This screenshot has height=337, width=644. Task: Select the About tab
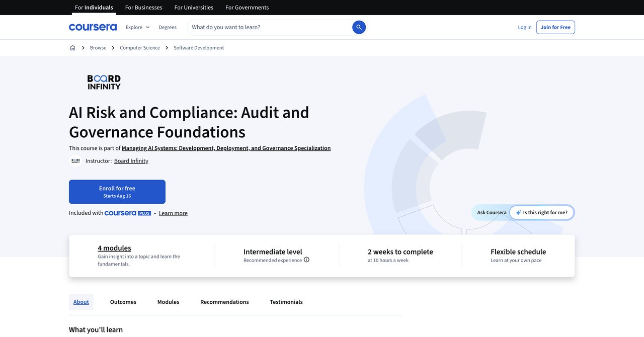pyautogui.click(x=81, y=302)
